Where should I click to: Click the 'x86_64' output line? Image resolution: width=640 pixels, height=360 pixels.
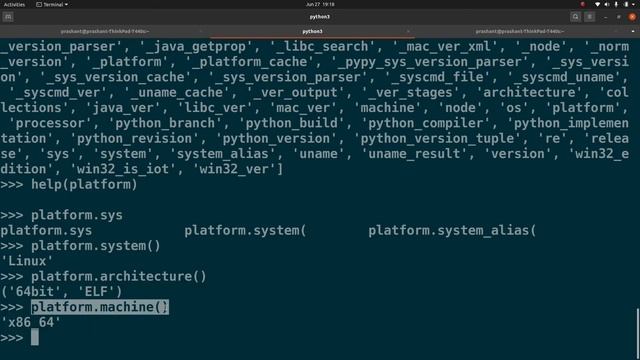pyautogui.click(x=31, y=322)
